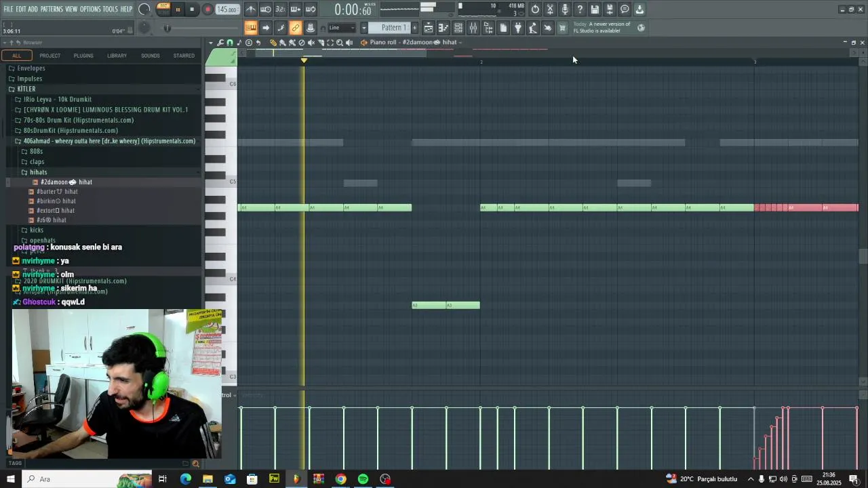Click the piano roll stamp note icon
This screenshot has width=868, height=488.
[239, 43]
